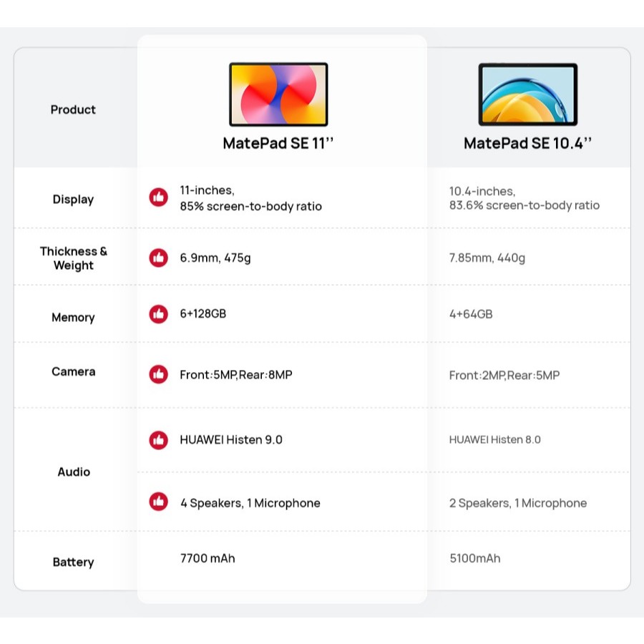Viewport: 644px width, 644px height.
Task: Click the Battery row label
Action: [x=73, y=562]
